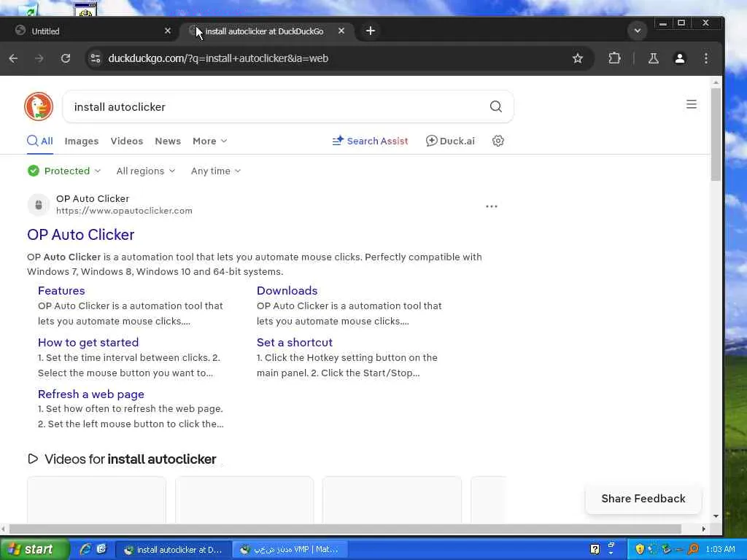Launch Internet Explorer from quick launch
Viewport: 747px width, 560px height.
coord(85,549)
